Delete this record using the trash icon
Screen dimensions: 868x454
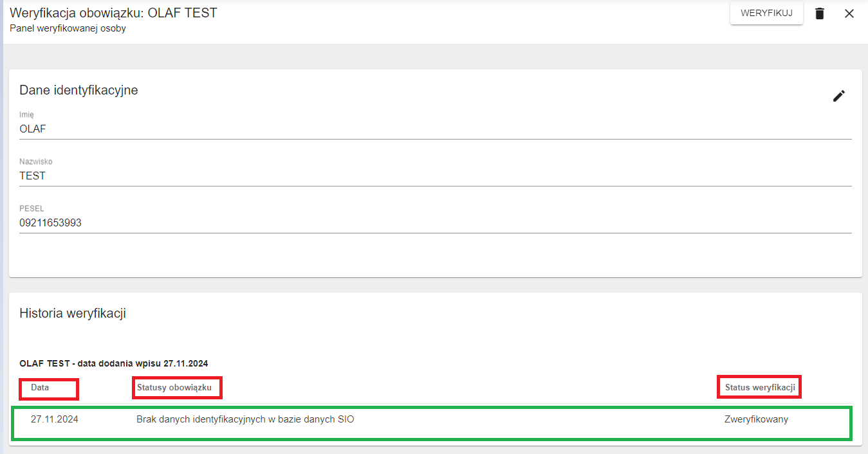click(820, 13)
